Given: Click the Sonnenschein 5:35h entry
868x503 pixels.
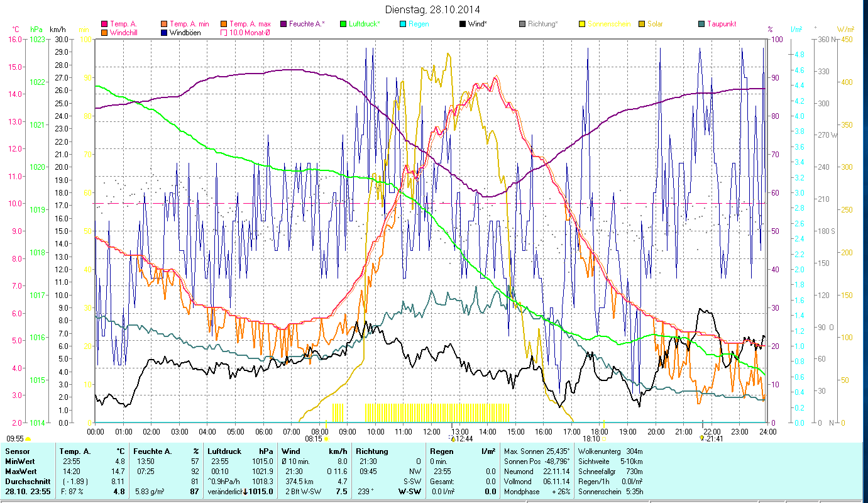Looking at the screenshot, I should click(610, 491).
